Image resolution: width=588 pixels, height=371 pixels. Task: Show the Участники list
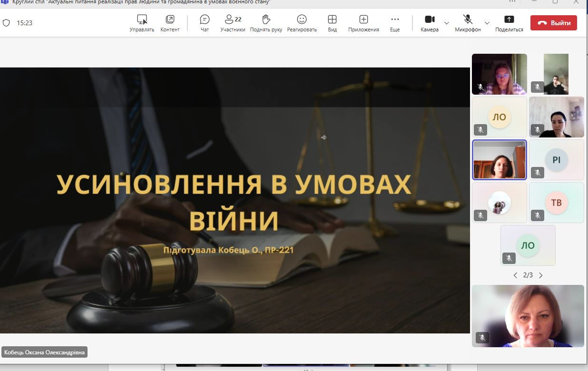pyautogui.click(x=233, y=23)
